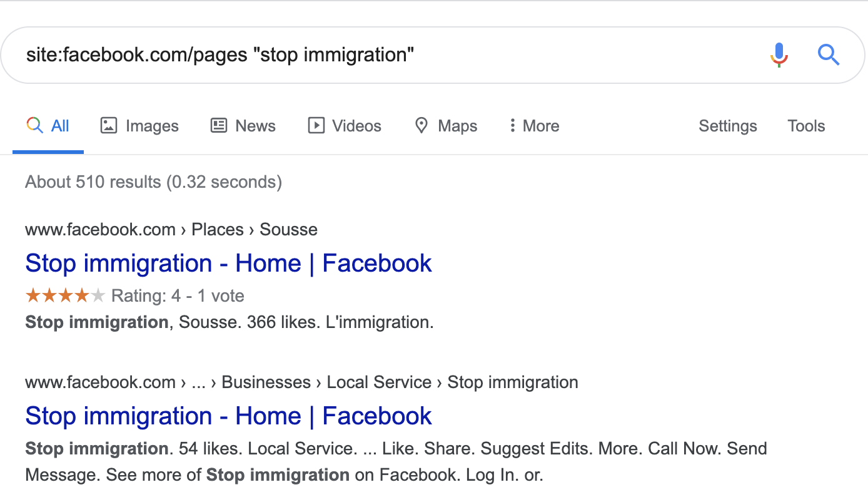Open the second Stop immigration Facebook result
Viewport: 868px width, 497px height.
[228, 416]
